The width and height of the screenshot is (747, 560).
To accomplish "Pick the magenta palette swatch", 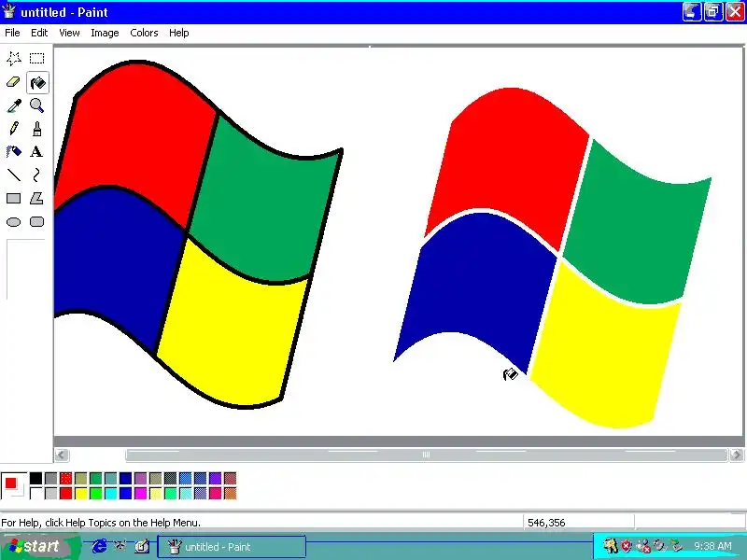I will (141, 493).
